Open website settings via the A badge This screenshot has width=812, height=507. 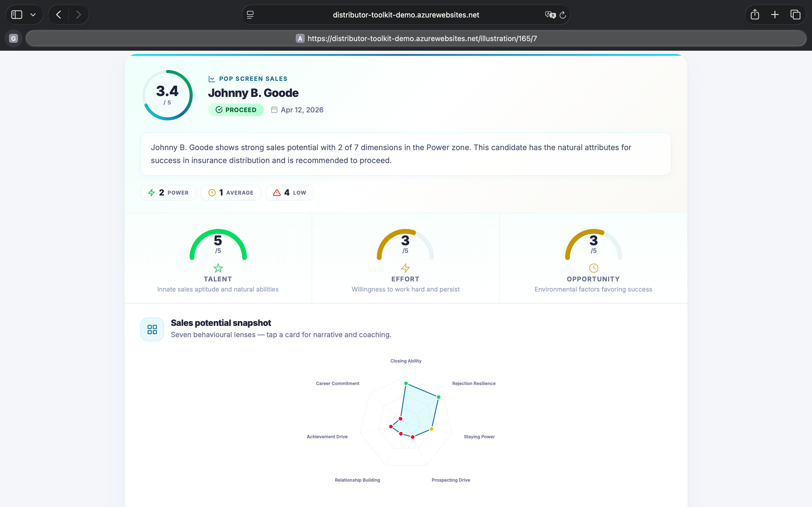(300, 38)
